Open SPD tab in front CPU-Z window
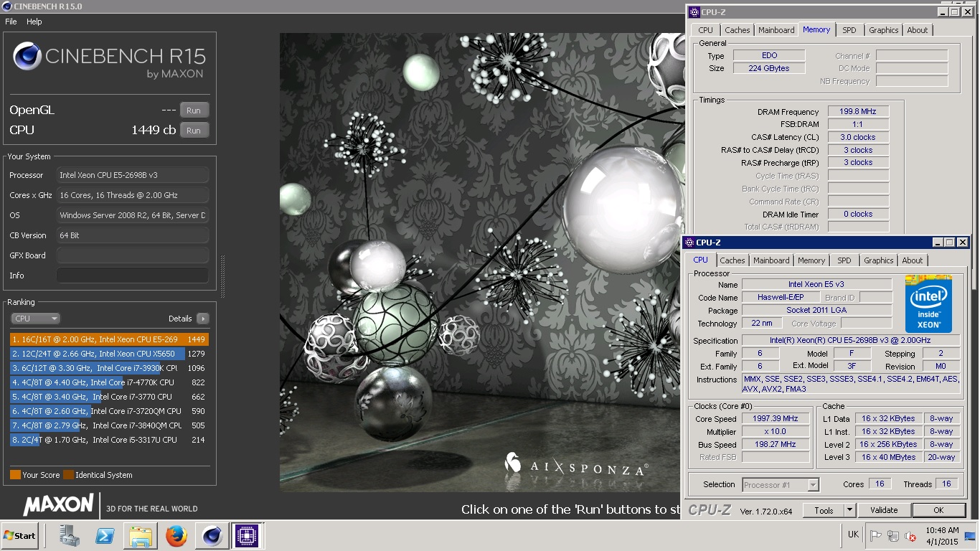Viewport: 980px width, 551px height. (x=844, y=260)
